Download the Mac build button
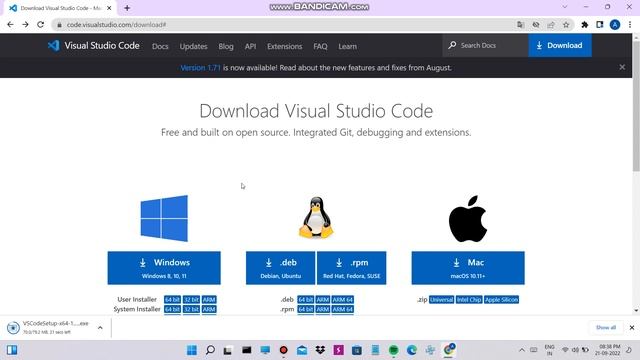Screen dimensions: 640x360 (468, 268)
